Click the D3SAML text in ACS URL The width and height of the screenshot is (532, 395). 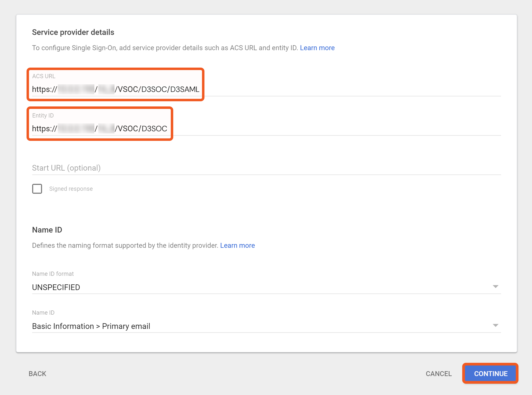tap(185, 89)
